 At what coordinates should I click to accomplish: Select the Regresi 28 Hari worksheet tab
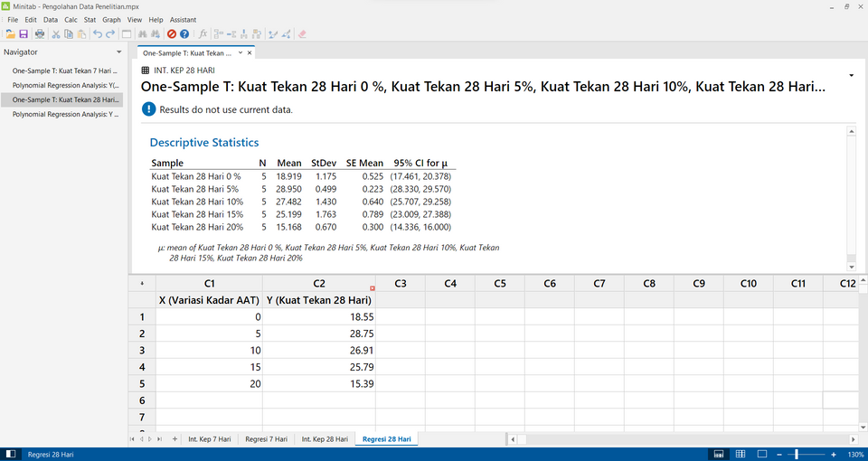386,439
